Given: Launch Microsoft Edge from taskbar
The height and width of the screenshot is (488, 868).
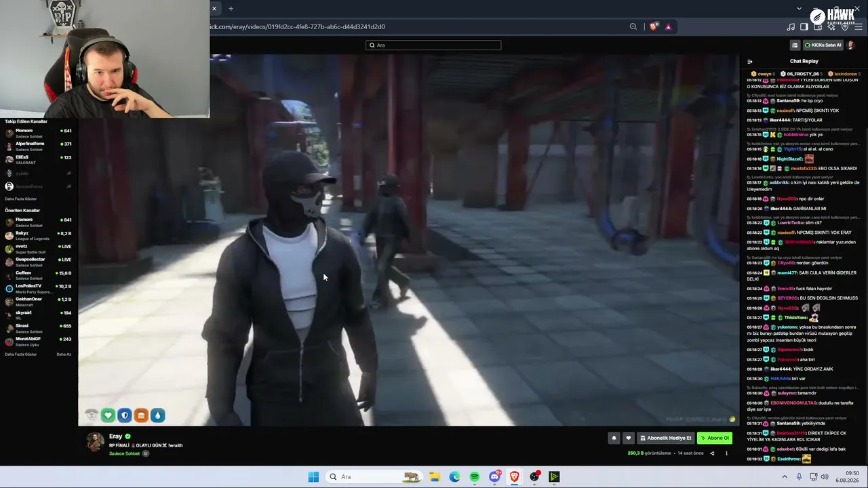Looking at the screenshot, I should [454, 476].
